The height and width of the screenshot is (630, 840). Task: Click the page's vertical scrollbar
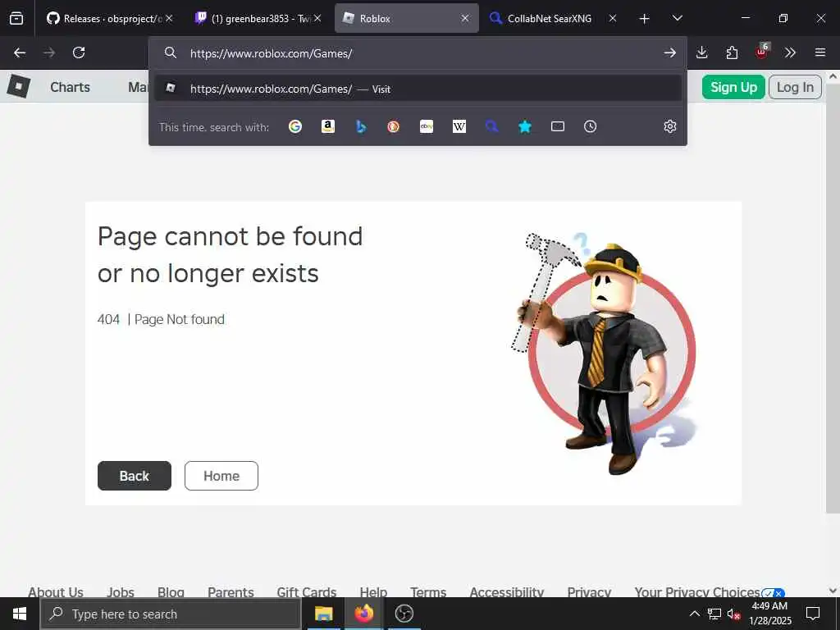(833, 297)
